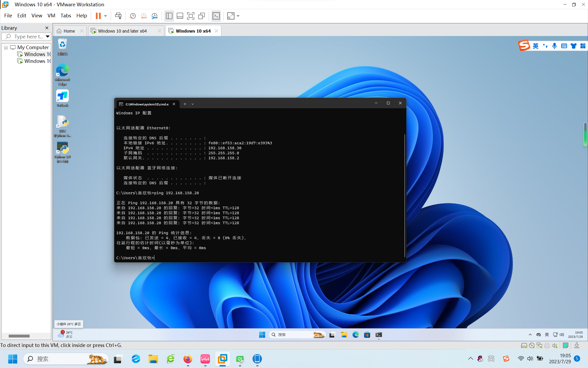Toggle the thumbnail bar view
The width and height of the screenshot is (588, 368).
point(180,16)
